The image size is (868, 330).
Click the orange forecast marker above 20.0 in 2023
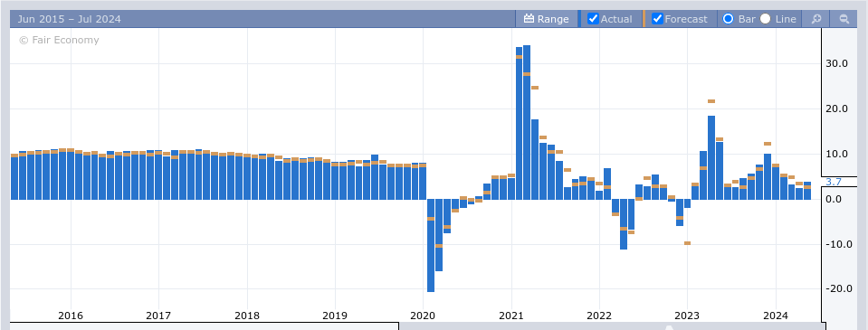(x=711, y=101)
